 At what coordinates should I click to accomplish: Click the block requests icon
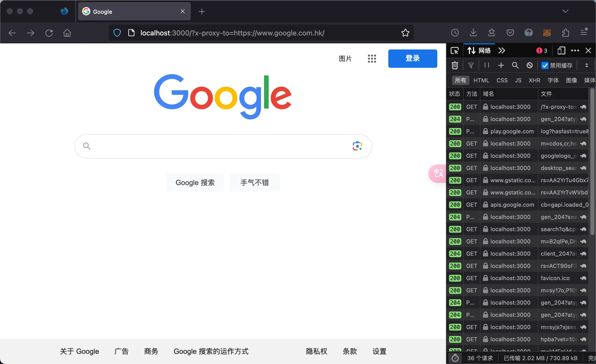[x=530, y=66]
